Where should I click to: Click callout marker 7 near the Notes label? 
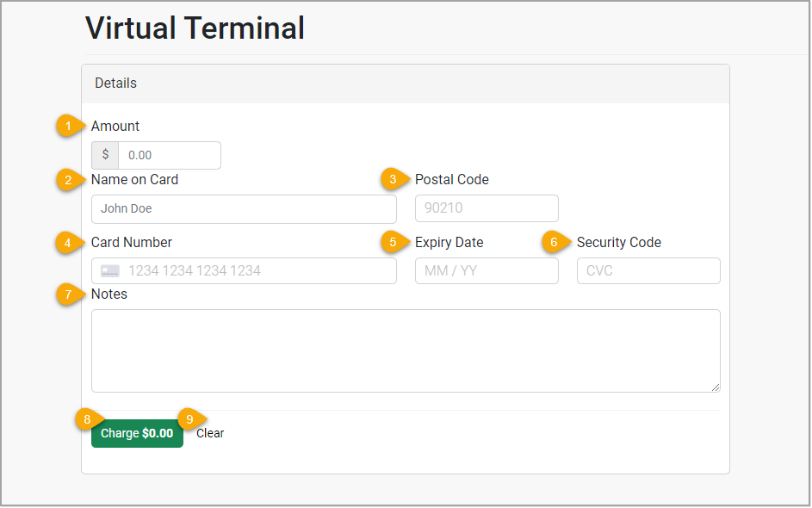67,294
